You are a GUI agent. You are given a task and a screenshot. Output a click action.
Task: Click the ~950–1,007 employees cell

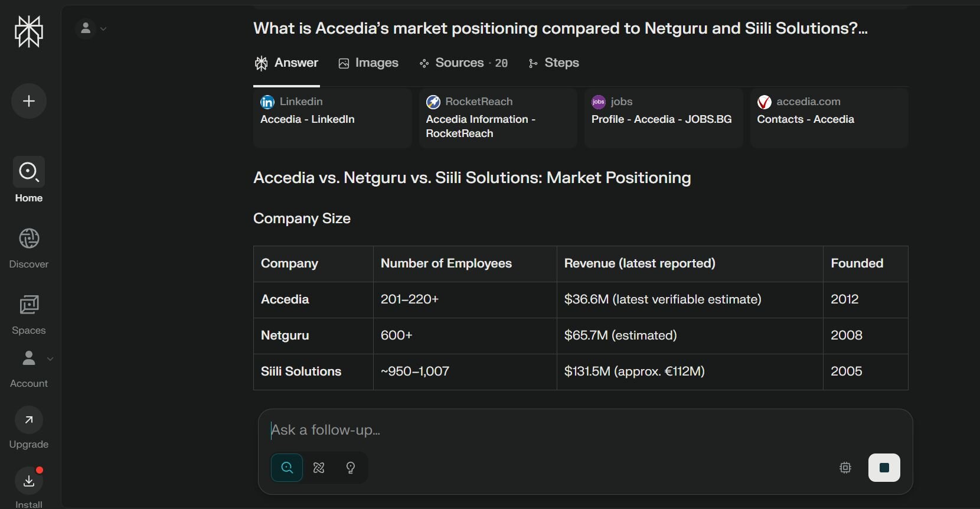(465, 371)
